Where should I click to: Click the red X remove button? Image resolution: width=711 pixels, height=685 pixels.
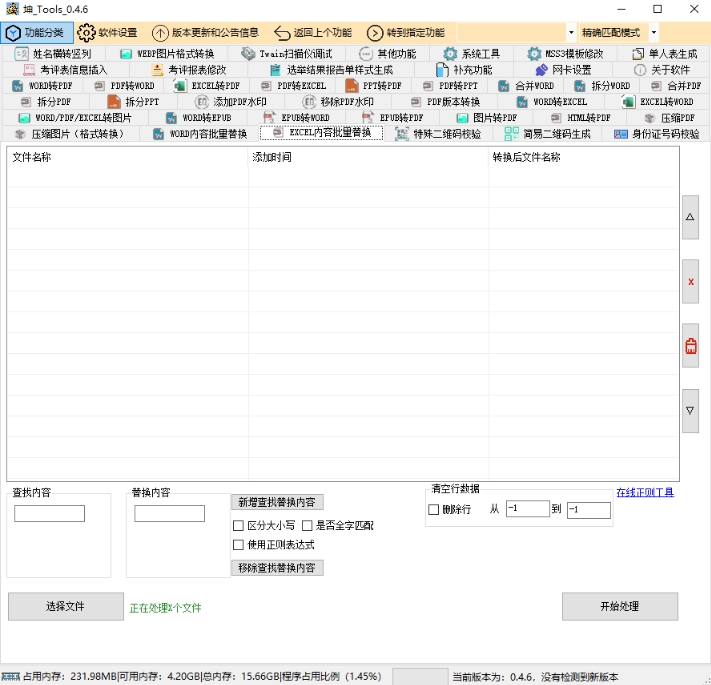[x=690, y=282]
